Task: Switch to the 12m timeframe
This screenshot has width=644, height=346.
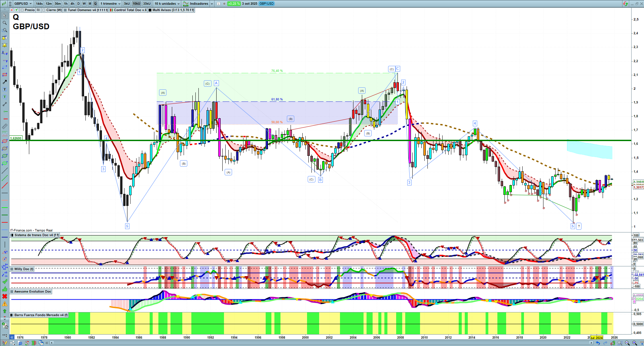Action: point(49,4)
